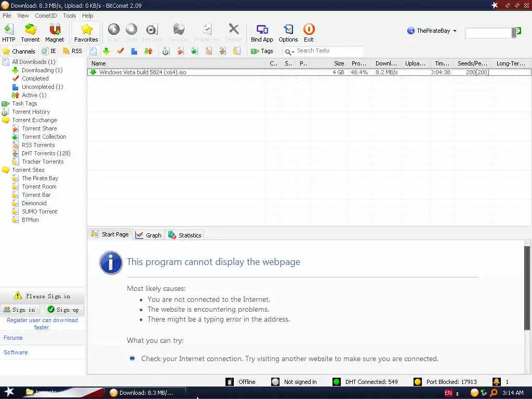Click the all-tasks page filter icon
Image resolution: width=532 pixels, height=399 pixels.
93,51
